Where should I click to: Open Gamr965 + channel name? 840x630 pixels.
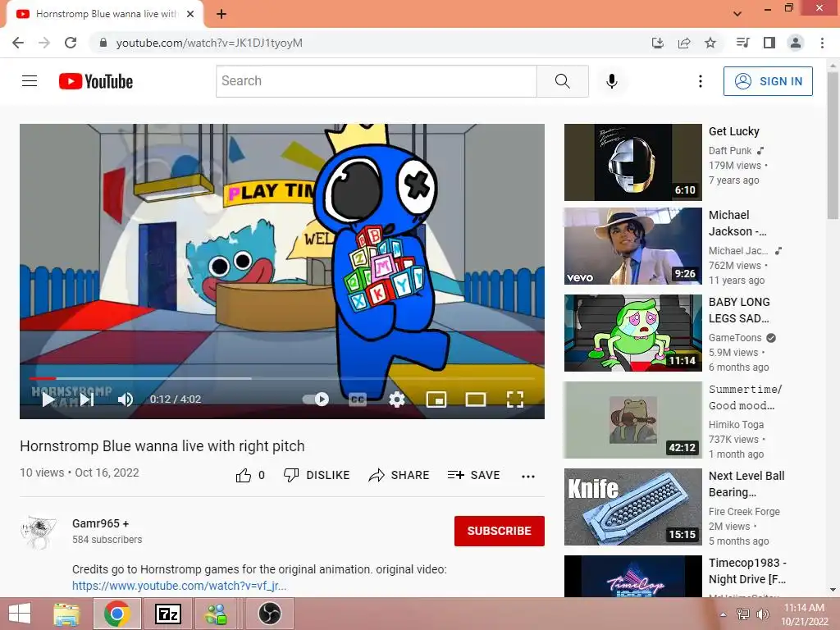(x=101, y=523)
